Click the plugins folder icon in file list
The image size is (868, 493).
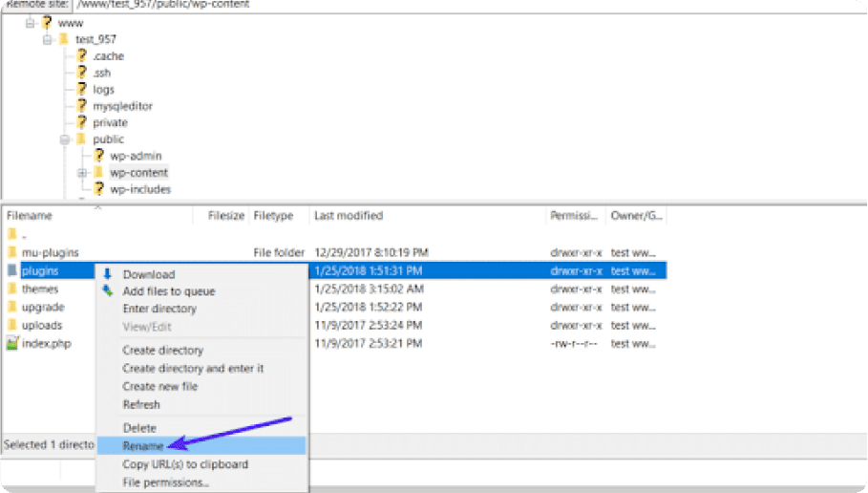[12, 270]
